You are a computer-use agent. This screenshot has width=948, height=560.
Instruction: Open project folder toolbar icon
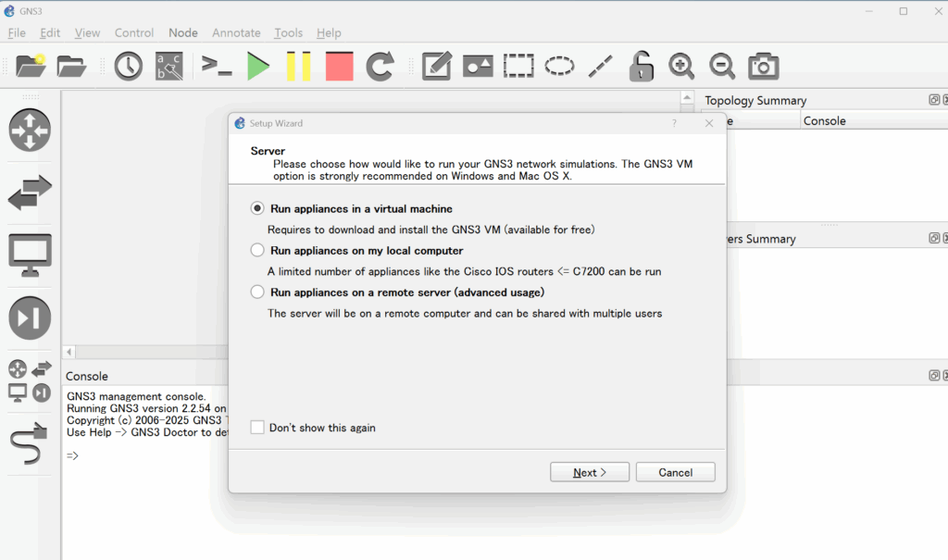click(71, 66)
